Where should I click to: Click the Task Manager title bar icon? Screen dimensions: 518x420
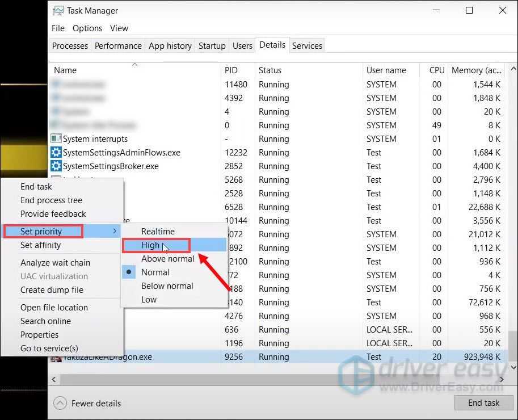click(x=58, y=10)
